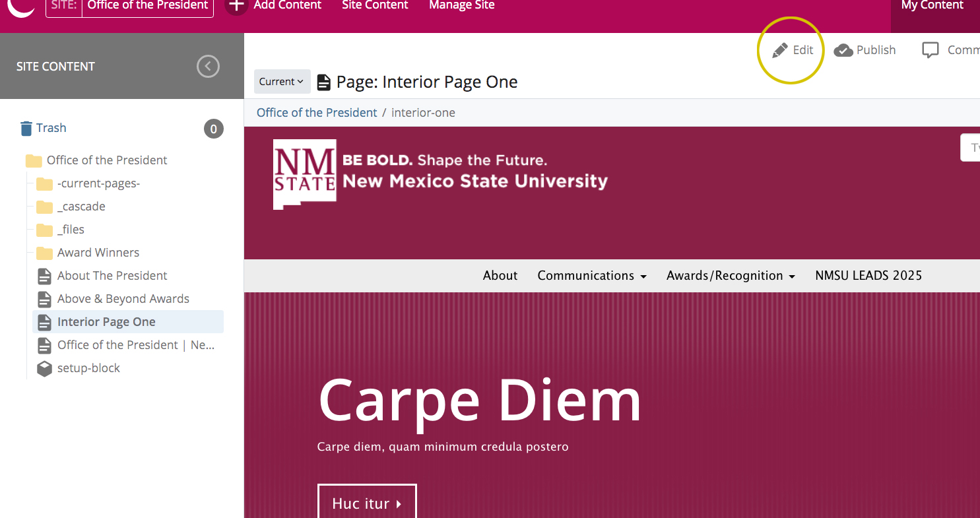Open the Award Winners folder
The width and height of the screenshot is (980, 518).
pyautogui.click(x=98, y=253)
